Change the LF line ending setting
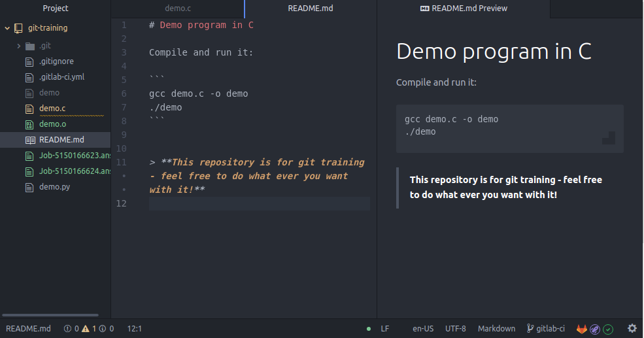This screenshot has width=644, height=338. click(385, 329)
